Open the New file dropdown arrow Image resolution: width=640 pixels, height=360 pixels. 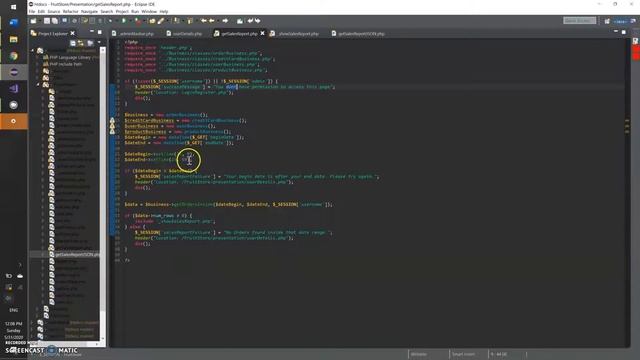39,21
